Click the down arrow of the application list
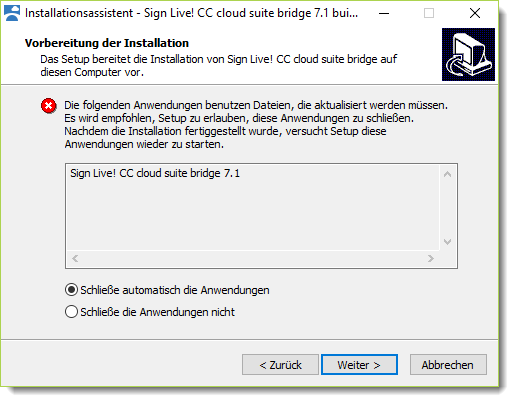The width and height of the screenshot is (514, 402). pos(447,242)
